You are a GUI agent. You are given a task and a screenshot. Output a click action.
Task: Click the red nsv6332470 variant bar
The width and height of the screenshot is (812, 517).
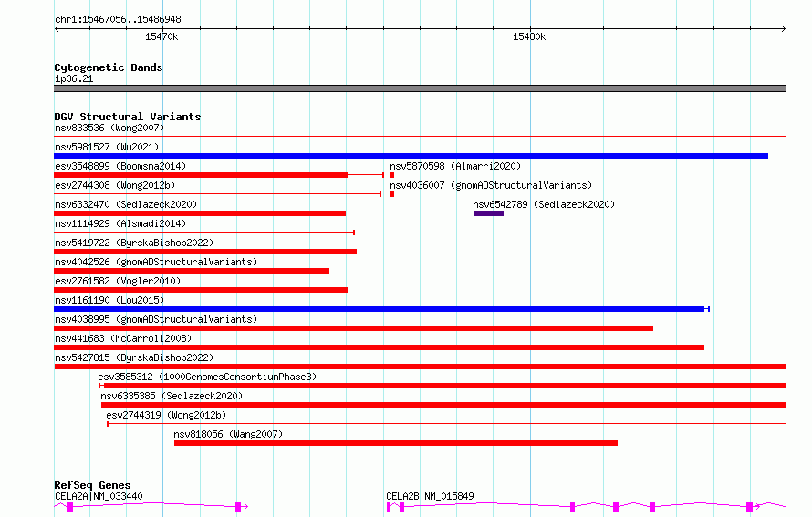pyautogui.click(x=200, y=213)
